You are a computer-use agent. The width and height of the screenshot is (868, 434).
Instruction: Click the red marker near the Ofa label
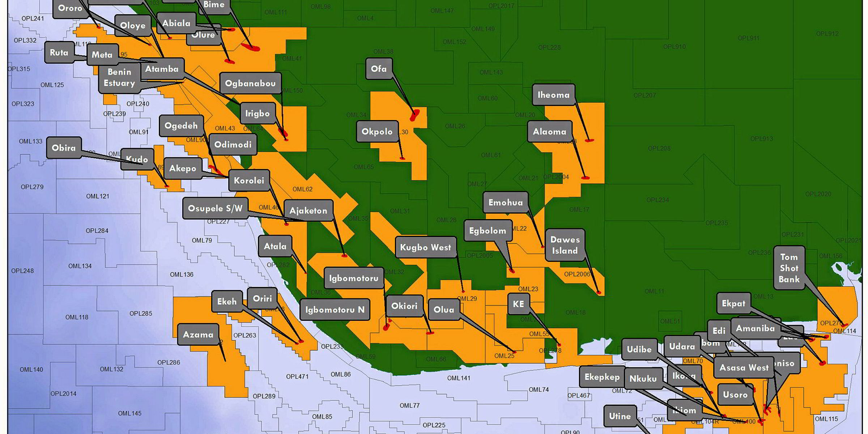click(415, 116)
